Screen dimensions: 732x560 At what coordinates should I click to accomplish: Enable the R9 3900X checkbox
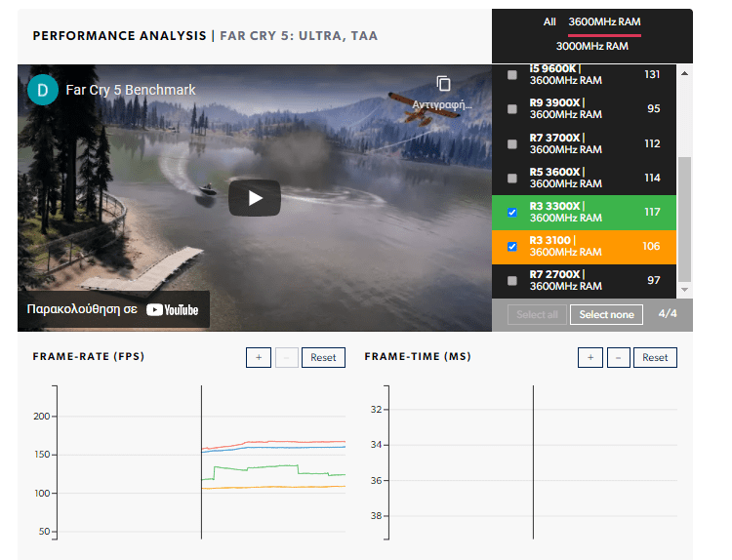pos(512,108)
